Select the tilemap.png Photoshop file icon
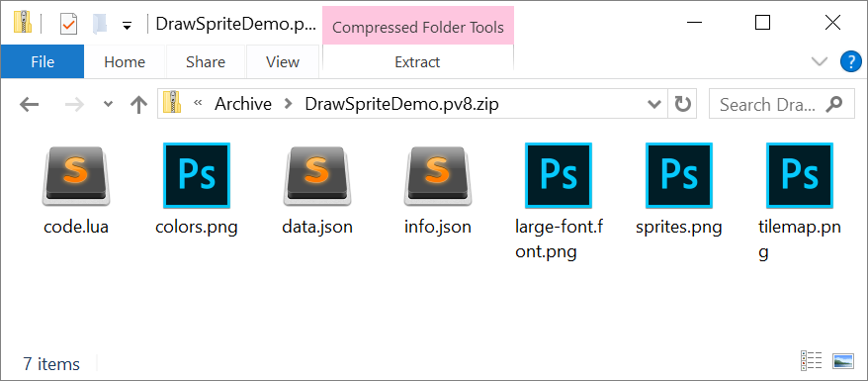This screenshot has height=381, width=868. pos(800,175)
